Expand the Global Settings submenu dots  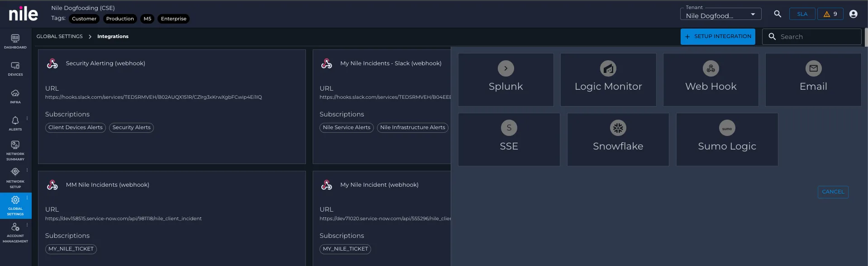27,198
